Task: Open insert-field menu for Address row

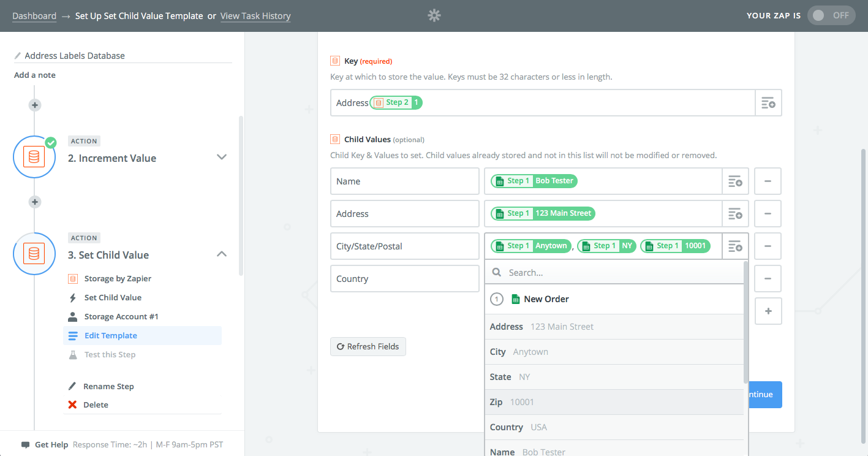Action: pyautogui.click(x=735, y=214)
